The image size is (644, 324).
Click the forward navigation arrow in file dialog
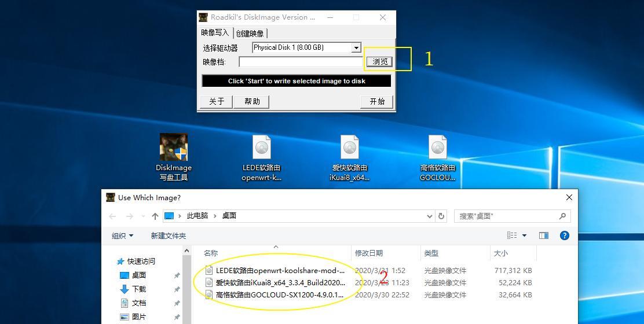(x=129, y=216)
